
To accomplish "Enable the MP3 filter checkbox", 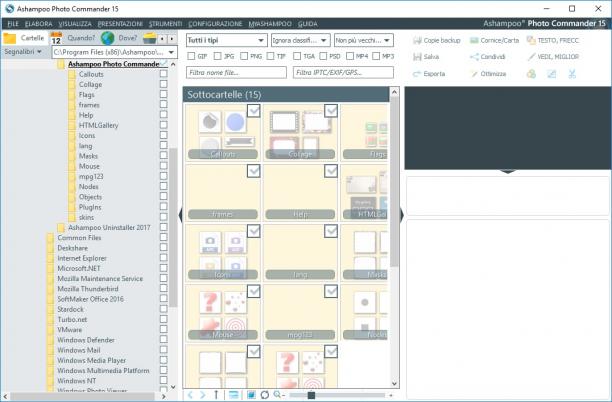I will pos(376,56).
